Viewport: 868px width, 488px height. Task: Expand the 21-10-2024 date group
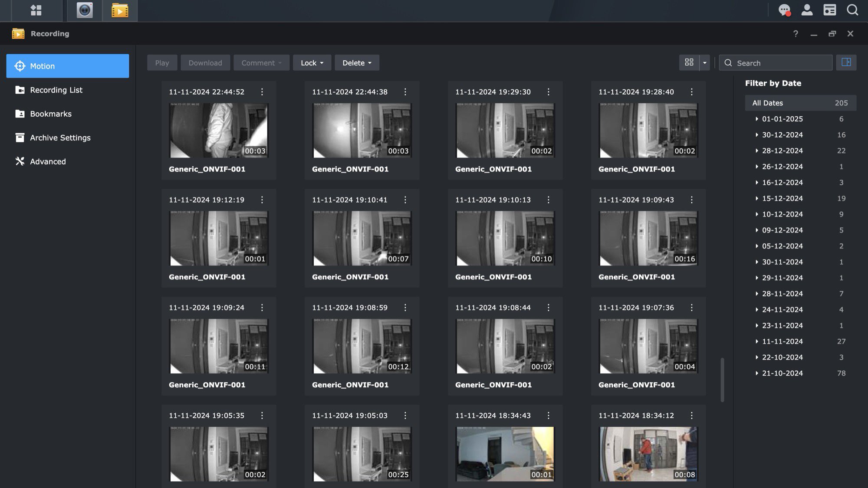tap(756, 373)
